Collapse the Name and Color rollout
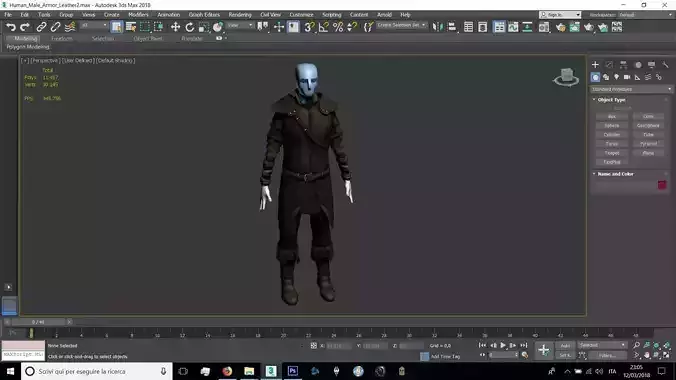This screenshot has height=380, width=676. (615, 174)
